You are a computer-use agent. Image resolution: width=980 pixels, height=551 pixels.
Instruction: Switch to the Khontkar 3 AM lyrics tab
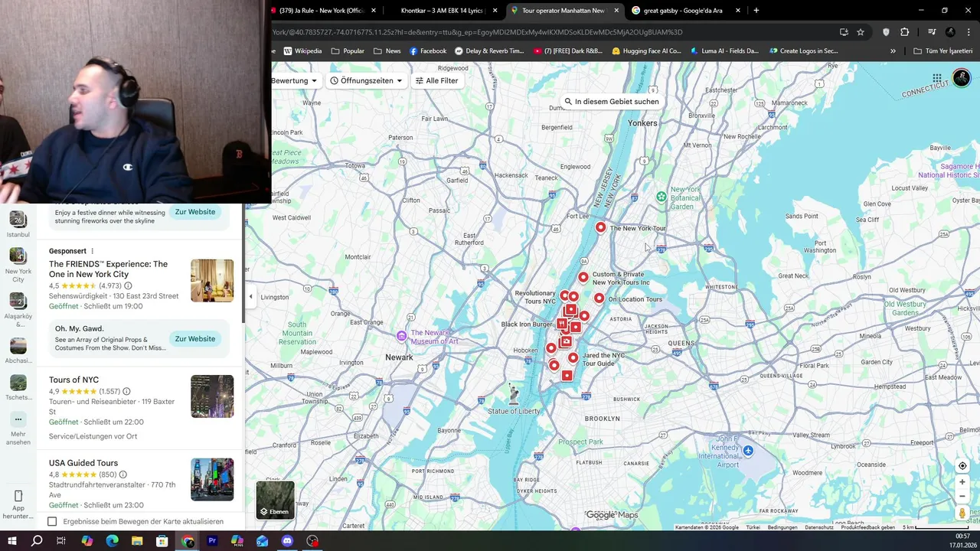pos(443,11)
